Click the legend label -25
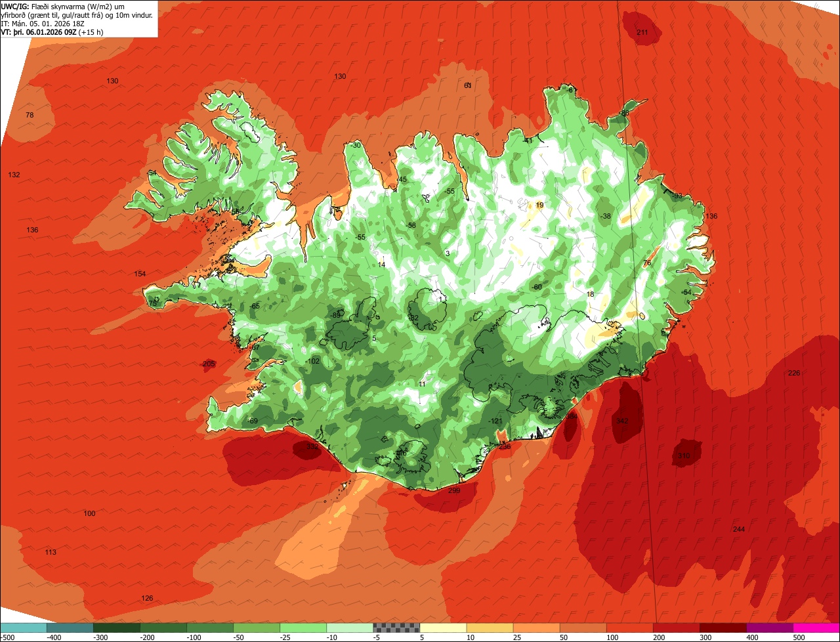The width and height of the screenshot is (840, 642). pyautogui.click(x=285, y=637)
